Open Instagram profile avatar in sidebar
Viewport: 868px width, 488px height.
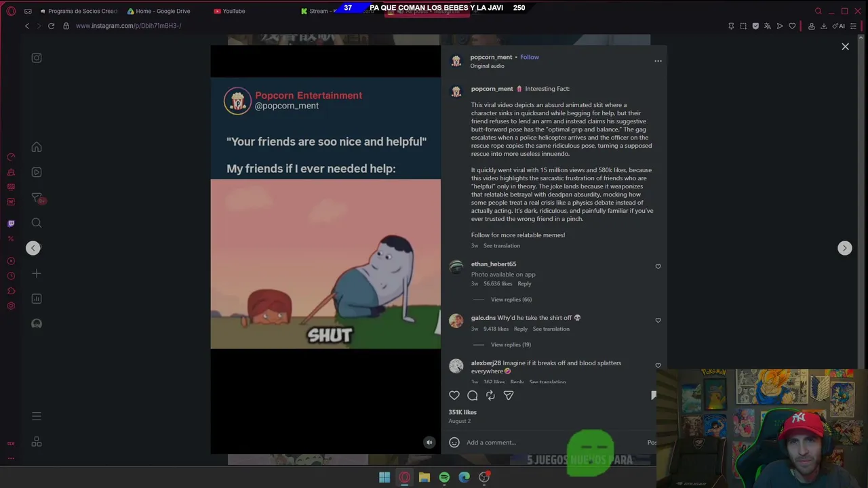tap(37, 324)
